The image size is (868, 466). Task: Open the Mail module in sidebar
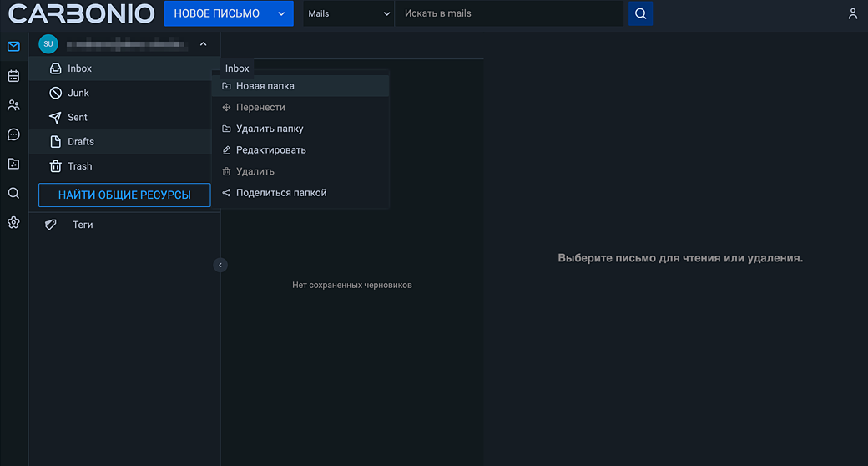[x=13, y=47]
